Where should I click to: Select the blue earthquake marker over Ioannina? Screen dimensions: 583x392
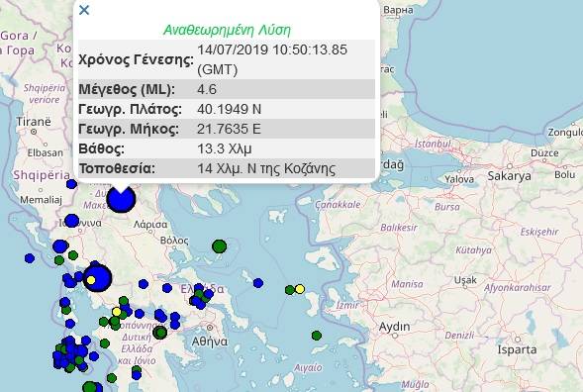(71, 221)
